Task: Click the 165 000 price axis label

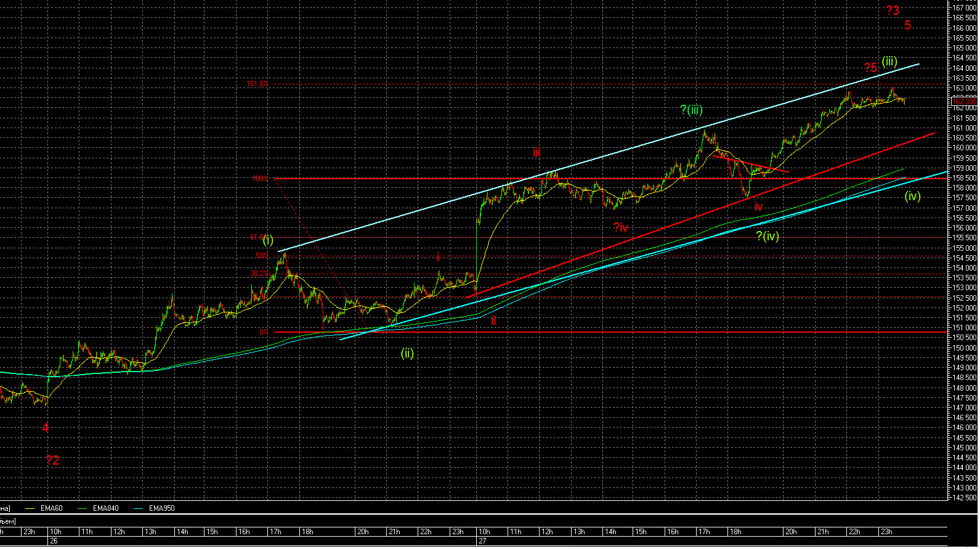Action: coord(965,48)
